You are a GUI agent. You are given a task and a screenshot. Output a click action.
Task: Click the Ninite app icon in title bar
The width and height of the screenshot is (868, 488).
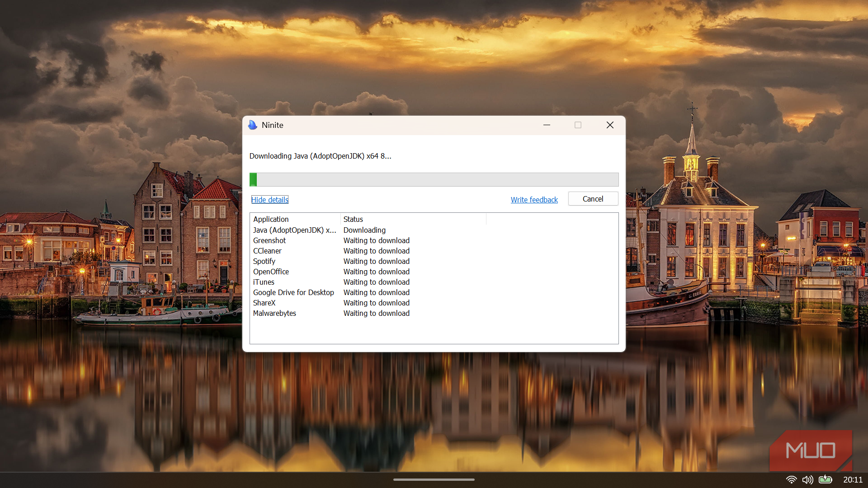pos(253,125)
